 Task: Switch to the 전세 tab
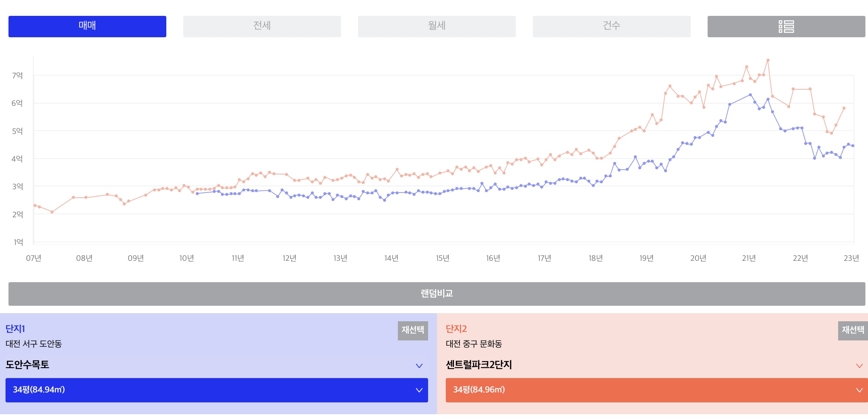pos(262,27)
